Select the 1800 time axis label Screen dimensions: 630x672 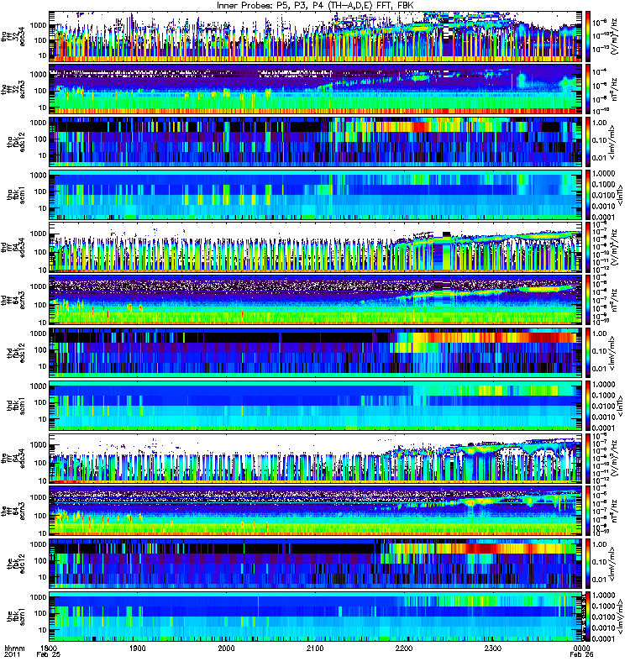(x=49, y=648)
